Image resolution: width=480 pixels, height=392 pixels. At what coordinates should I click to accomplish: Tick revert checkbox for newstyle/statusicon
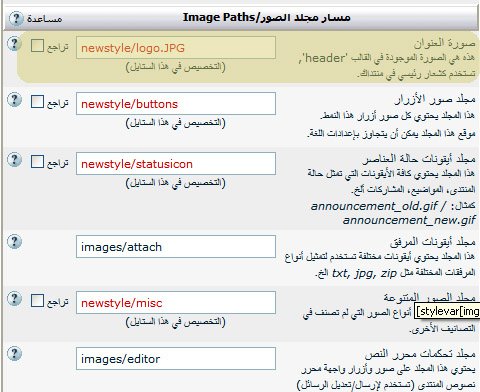pyautogui.click(x=37, y=162)
